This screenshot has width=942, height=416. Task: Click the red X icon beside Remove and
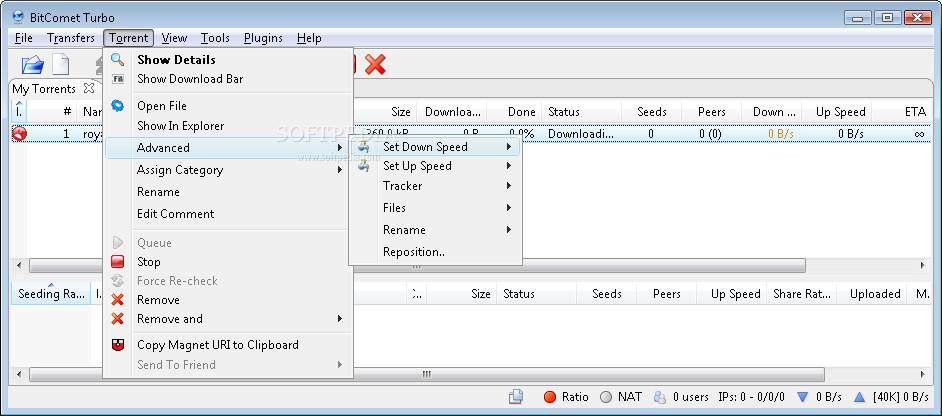[118, 319]
